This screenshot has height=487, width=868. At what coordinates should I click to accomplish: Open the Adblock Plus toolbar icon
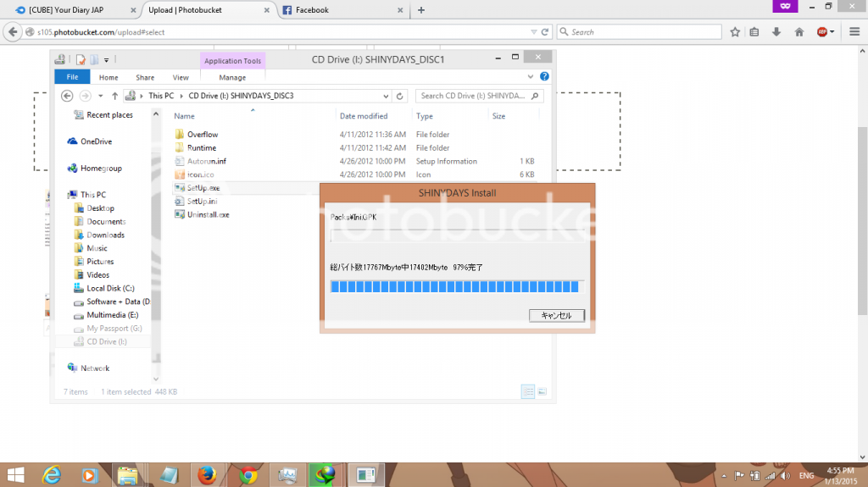tap(822, 32)
